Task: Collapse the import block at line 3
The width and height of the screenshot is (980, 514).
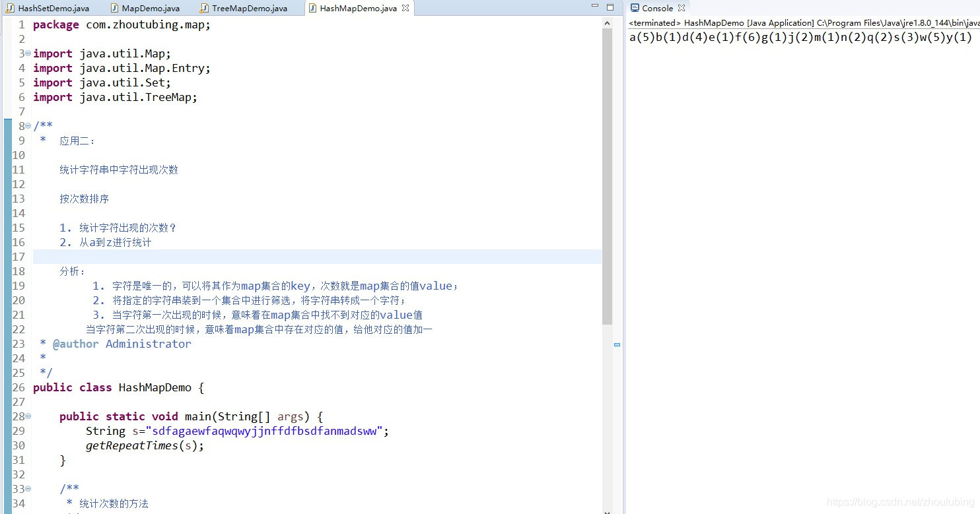Action: [x=28, y=53]
